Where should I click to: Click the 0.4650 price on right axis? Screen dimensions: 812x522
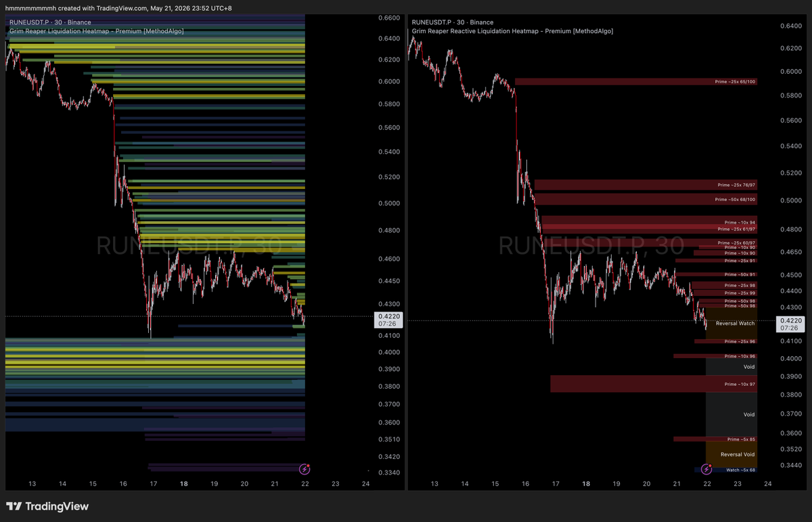click(791, 252)
